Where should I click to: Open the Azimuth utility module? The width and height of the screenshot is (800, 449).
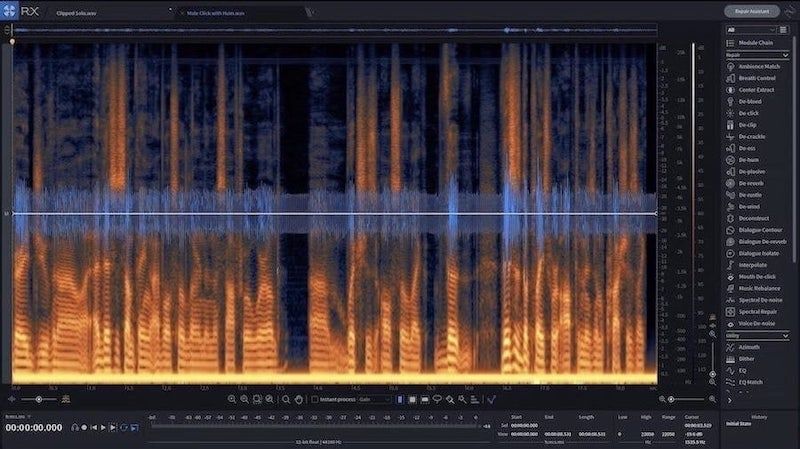click(x=751, y=347)
